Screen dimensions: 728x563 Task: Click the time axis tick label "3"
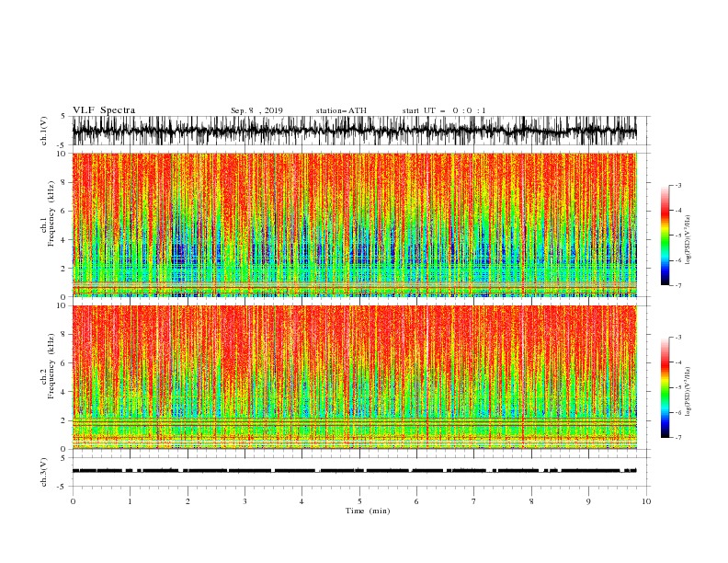(x=245, y=501)
